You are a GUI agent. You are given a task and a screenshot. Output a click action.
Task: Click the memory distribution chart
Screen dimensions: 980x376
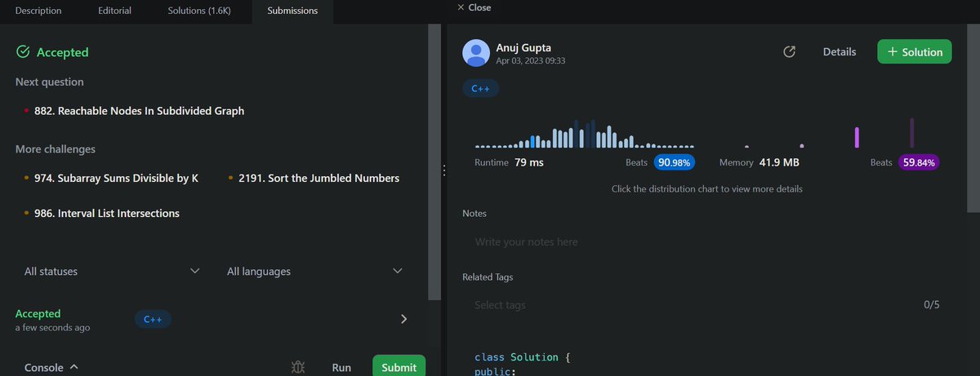point(830,133)
